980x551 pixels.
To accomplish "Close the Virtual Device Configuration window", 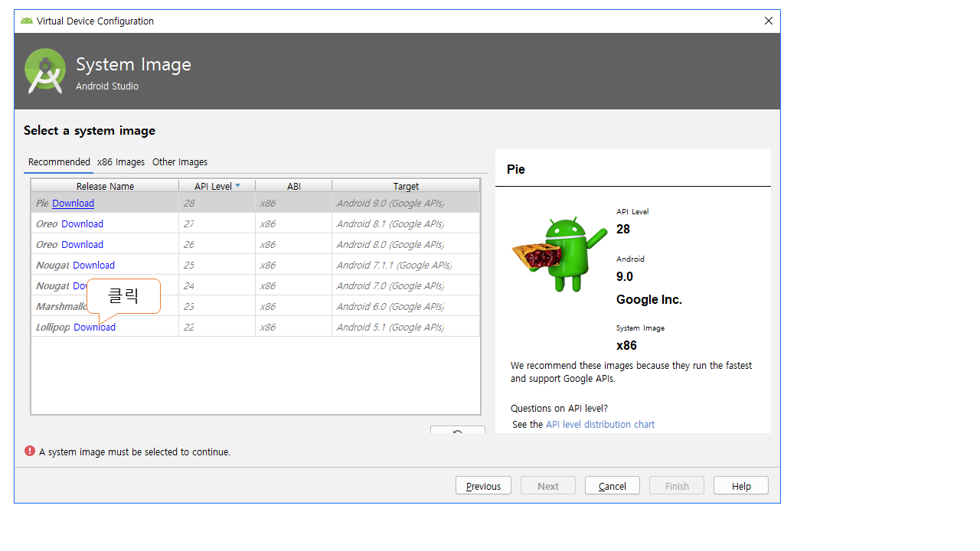I will 768,21.
